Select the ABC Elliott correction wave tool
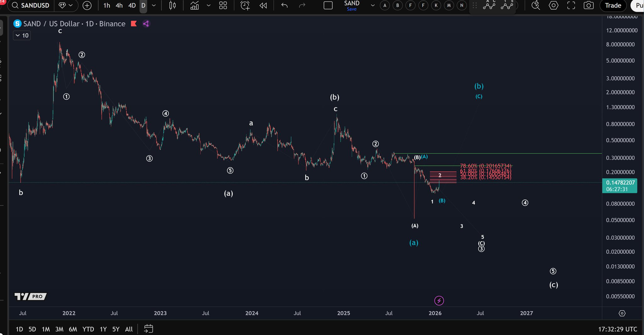The image size is (644, 335). (x=489, y=5)
